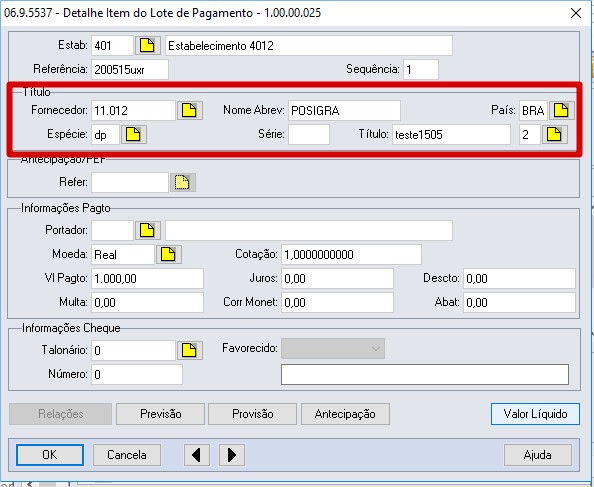
Task: Click lookup icon beside Talonário field
Action: (189, 350)
